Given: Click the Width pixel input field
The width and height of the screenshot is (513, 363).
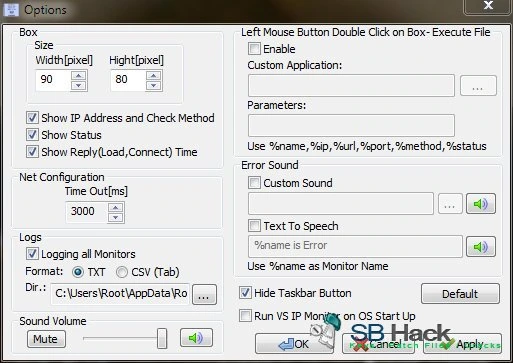Looking at the screenshot, I should tap(53, 80).
